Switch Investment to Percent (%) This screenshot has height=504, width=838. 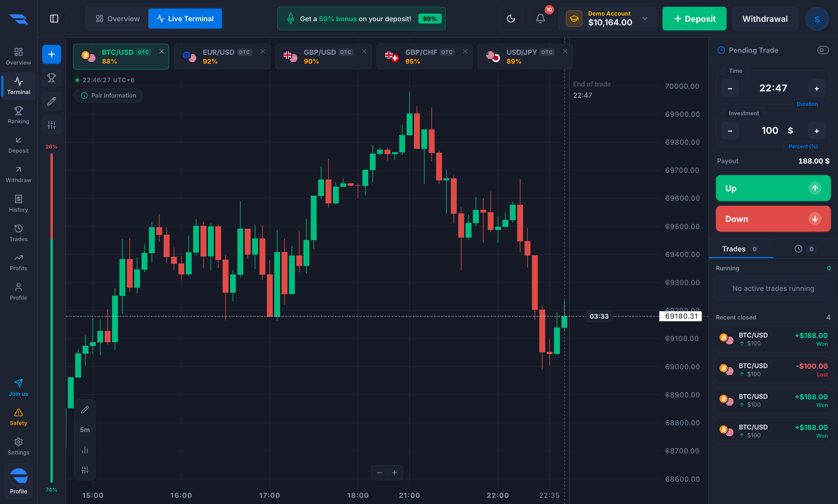[x=803, y=146]
